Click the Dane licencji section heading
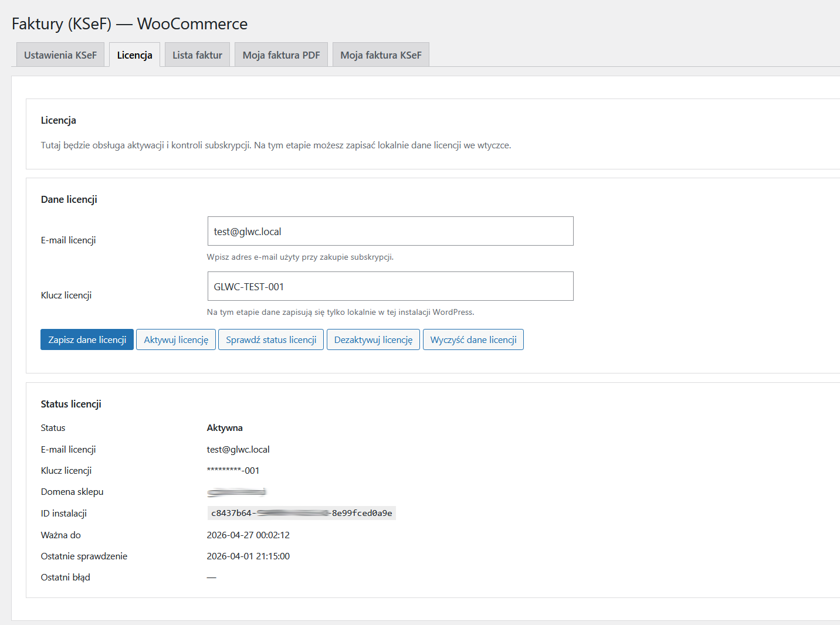 pos(69,199)
